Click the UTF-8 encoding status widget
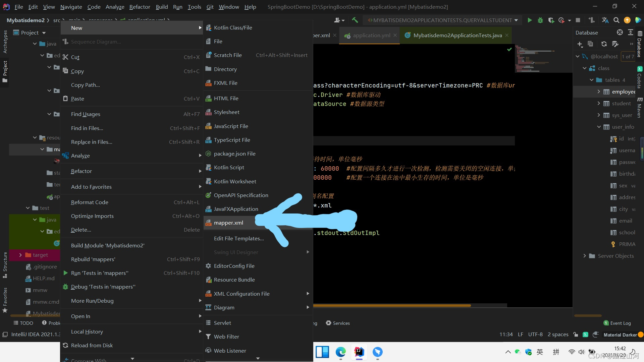The height and width of the screenshot is (362, 644). point(535,334)
